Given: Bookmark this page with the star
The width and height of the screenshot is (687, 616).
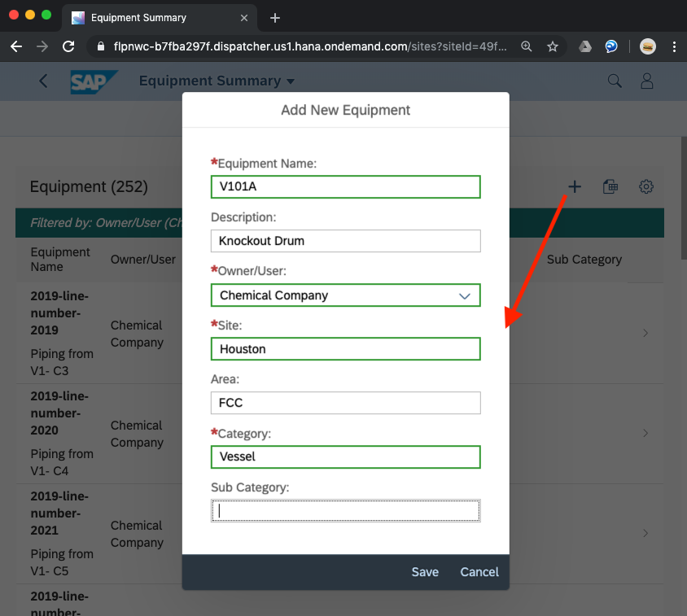Looking at the screenshot, I should click(553, 46).
